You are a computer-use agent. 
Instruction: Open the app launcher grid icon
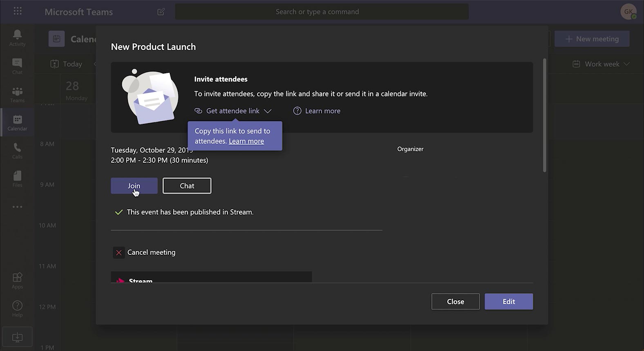(18, 11)
